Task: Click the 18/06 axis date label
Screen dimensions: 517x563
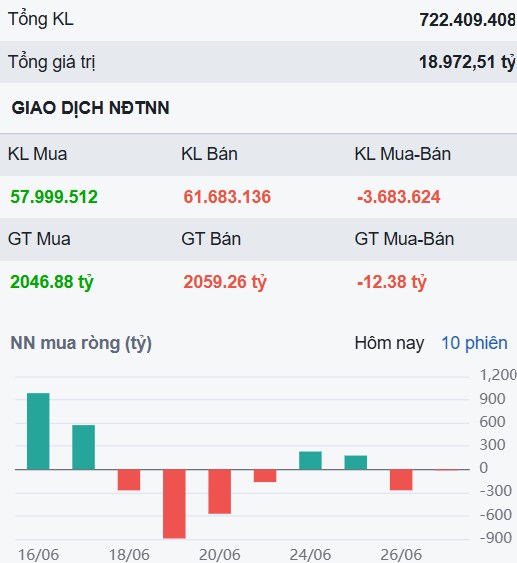Action: (129, 555)
